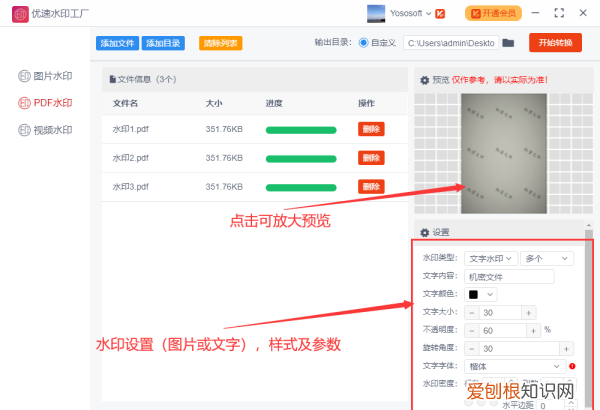Image resolution: width=600 pixels, height=410 pixels.
Task: Open the Yososoft user avatar
Action: point(376,14)
